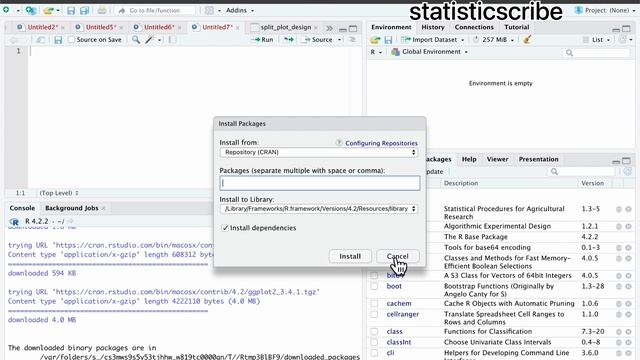Click the web icon in the boot row
The height and width of the screenshot is (360, 640).
pos(619,286)
